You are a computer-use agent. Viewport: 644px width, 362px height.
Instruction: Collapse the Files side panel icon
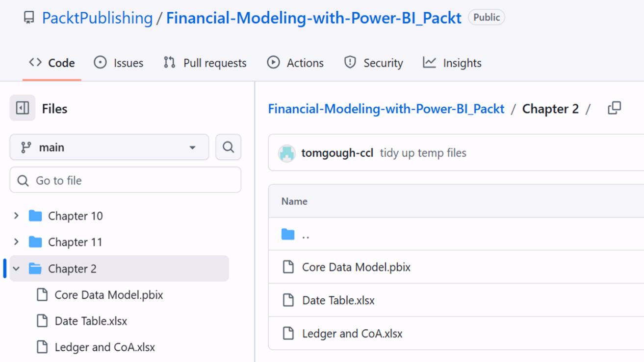click(x=23, y=108)
